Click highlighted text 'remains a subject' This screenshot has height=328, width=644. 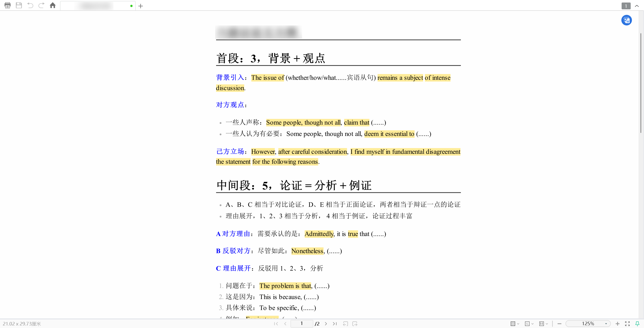click(400, 78)
